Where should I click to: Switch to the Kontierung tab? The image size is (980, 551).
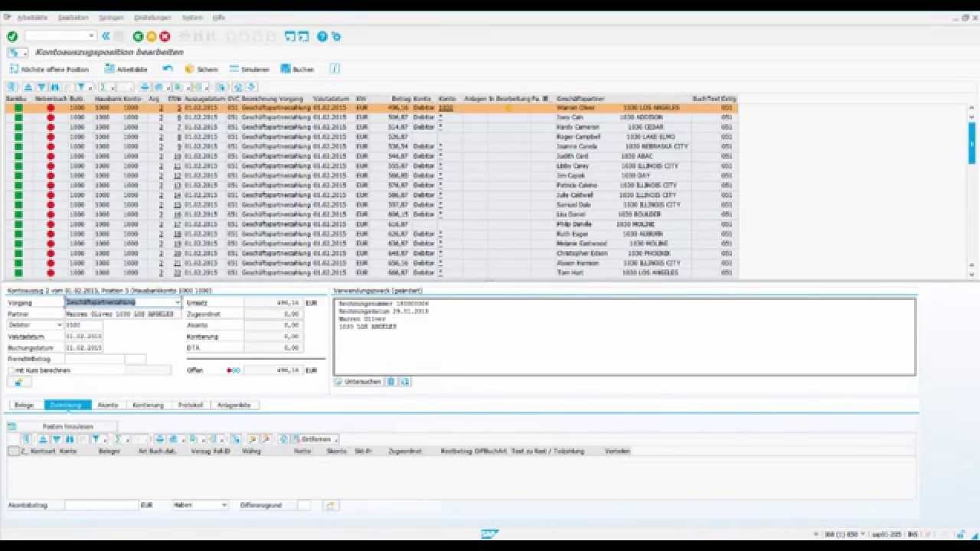148,405
